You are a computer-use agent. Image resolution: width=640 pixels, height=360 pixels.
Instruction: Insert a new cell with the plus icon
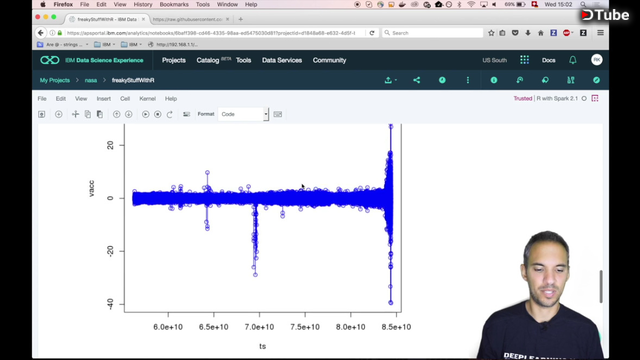pos(59,114)
